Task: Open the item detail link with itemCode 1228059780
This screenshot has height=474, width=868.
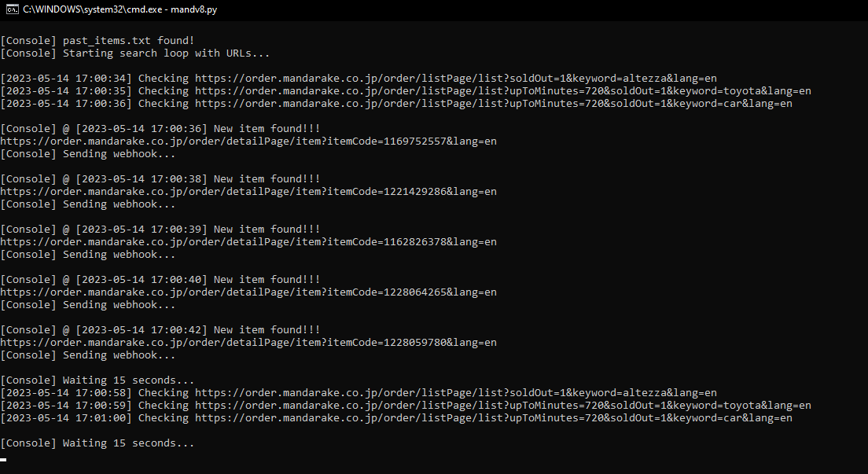Action: click(248, 342)
